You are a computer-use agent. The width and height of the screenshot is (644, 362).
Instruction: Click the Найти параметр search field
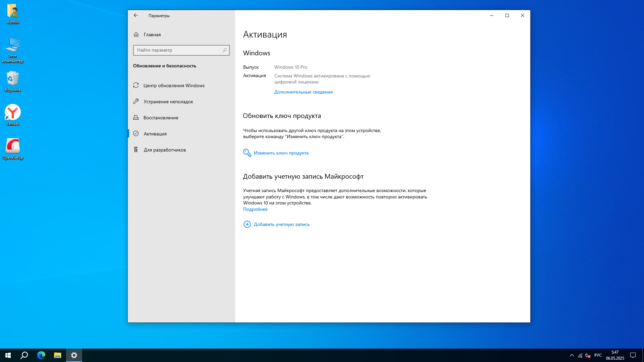tap(178, 50)
